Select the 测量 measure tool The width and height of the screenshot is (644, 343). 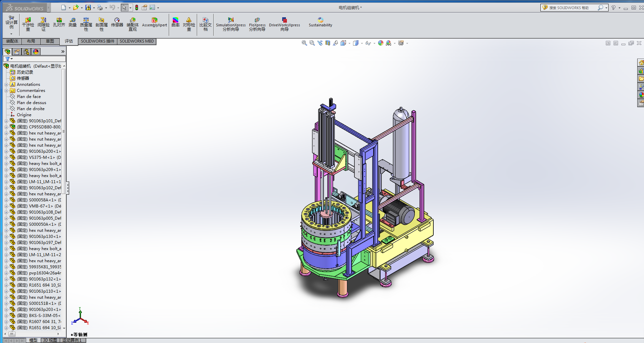pos(73,22)
